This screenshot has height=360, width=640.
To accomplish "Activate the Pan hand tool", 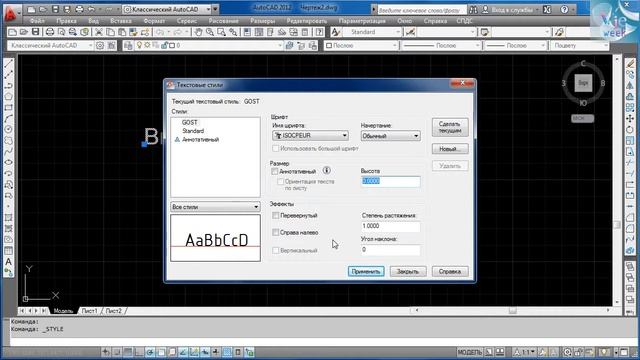I will (x=198, y=32).
